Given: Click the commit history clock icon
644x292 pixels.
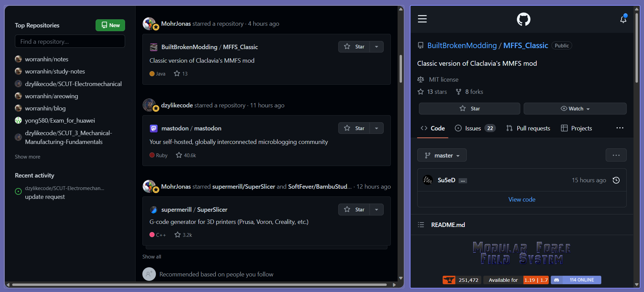Looking at the screenshot, I should pos(616,180).
